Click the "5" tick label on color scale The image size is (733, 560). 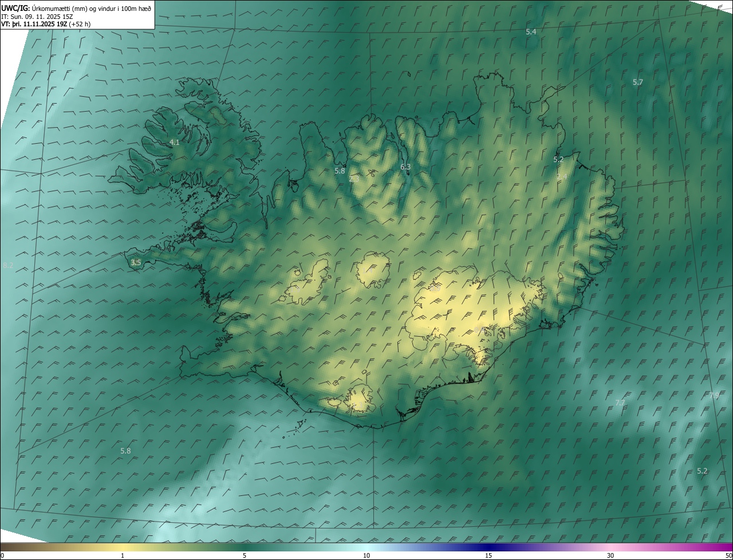coord(245,556)
